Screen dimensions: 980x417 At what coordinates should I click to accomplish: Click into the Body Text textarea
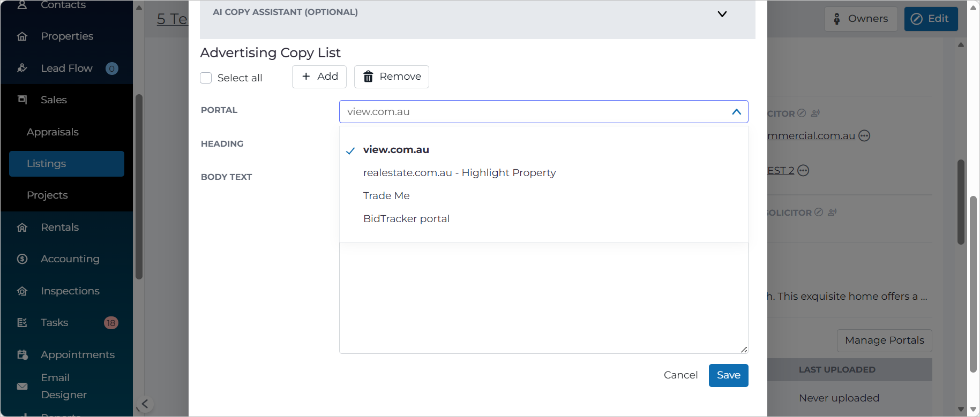tap(543, 297)
